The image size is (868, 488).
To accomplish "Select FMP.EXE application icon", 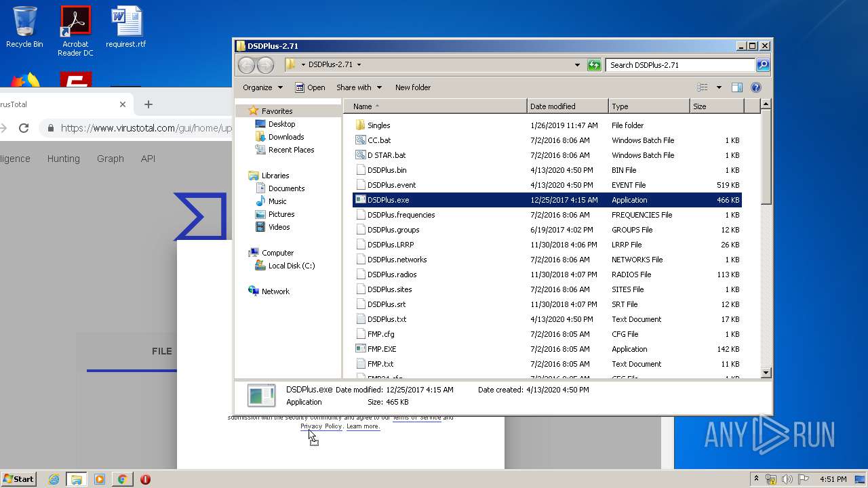I will [361, 349].
